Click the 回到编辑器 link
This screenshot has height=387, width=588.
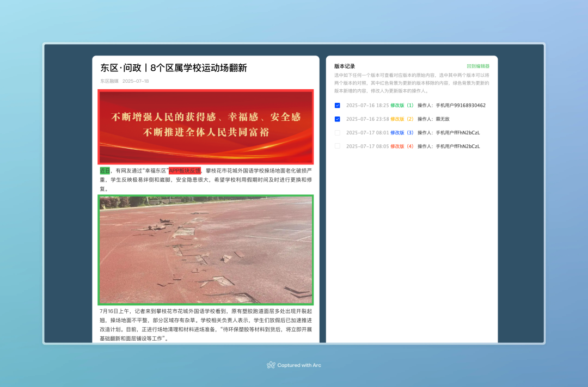[x=478, y=66]
